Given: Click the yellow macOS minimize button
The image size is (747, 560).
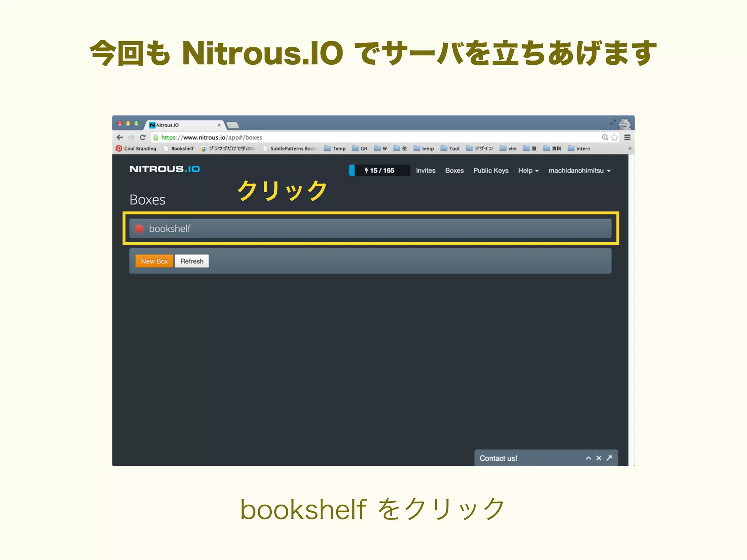Looking at the screenshot, I should tap(128, 124).
